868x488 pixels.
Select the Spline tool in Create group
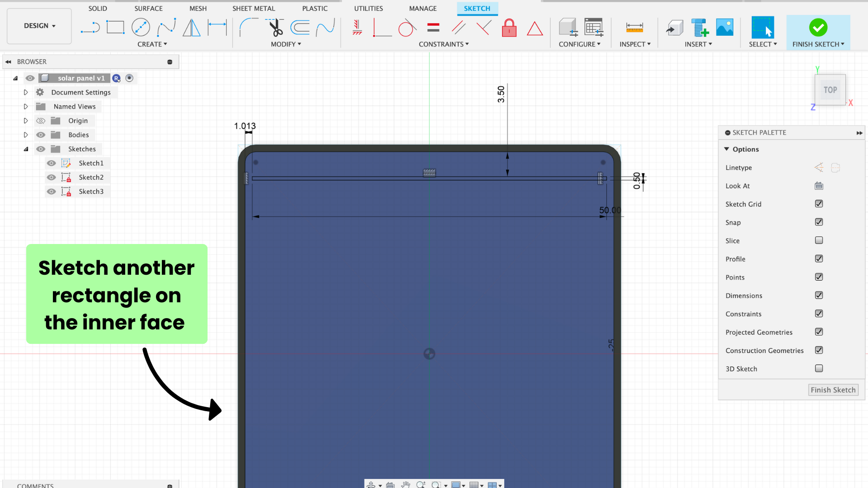pyautogui.click(x=166, y=28)
